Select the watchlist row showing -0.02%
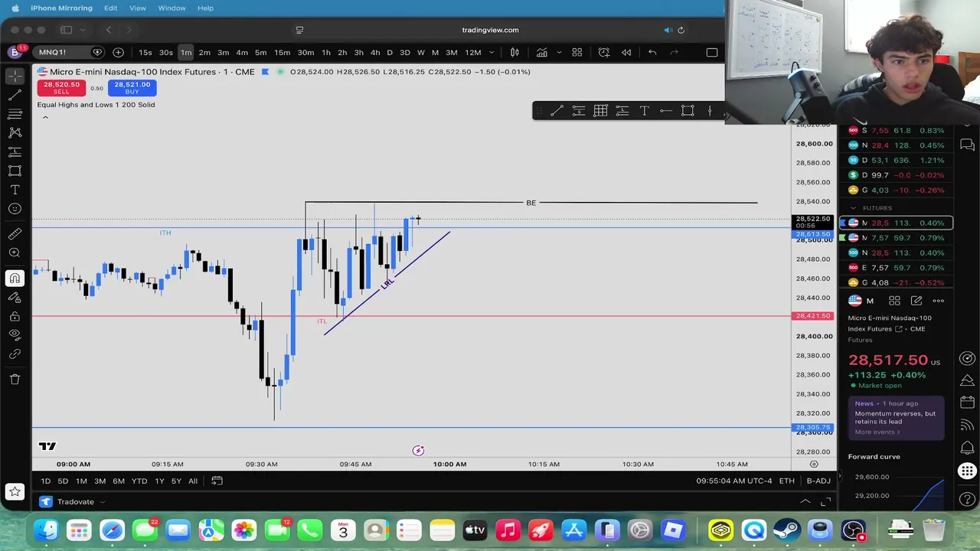 [897, 175]
